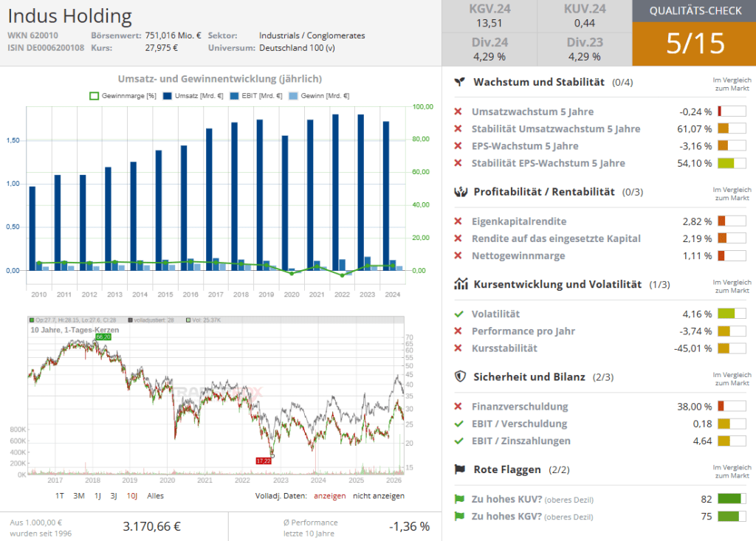
Task: Click the green flag next to Zu hohes KUV?
Action: pyautogui.click(x=458, y=499)
